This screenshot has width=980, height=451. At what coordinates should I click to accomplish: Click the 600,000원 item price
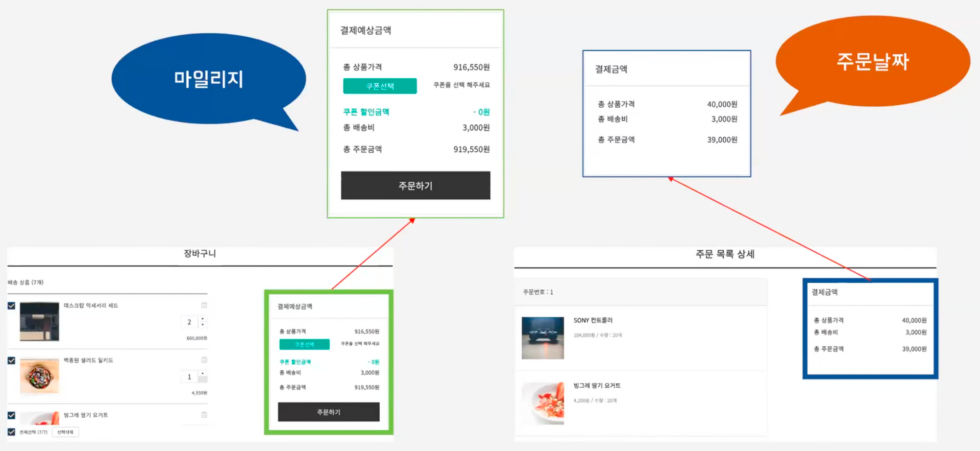[196, 338]
